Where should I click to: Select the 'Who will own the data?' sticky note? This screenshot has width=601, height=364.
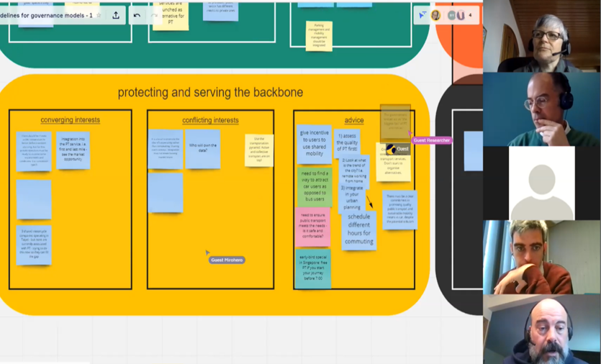pyautogui.click(x=203, y=149)
